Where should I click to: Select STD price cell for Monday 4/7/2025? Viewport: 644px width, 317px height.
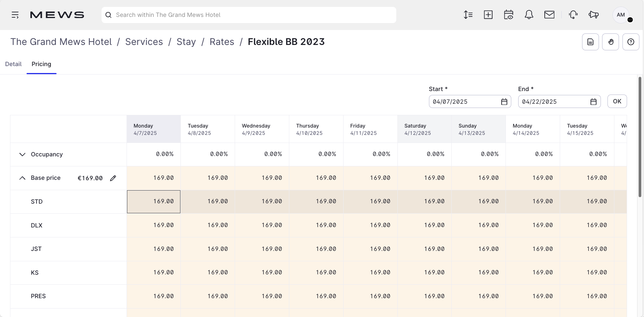click(153, 202)
